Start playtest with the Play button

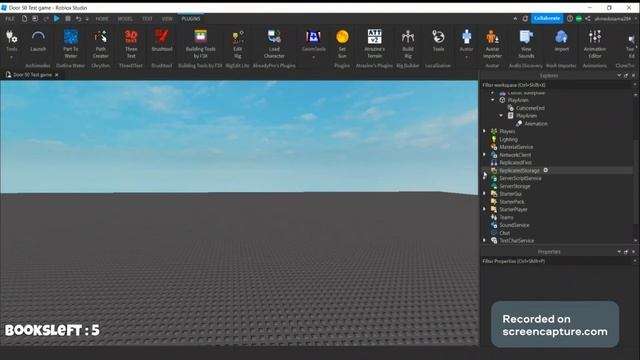click(57, 18)
